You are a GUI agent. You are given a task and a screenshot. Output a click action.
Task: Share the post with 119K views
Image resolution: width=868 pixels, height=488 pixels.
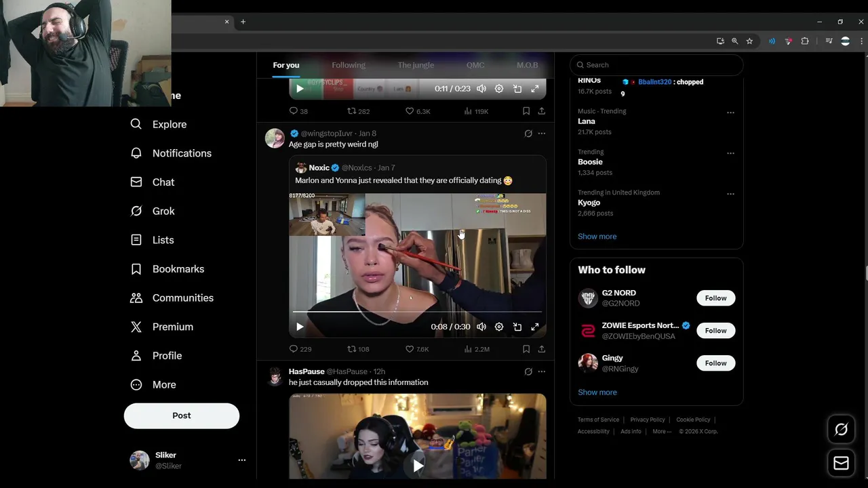coord(542,111)
